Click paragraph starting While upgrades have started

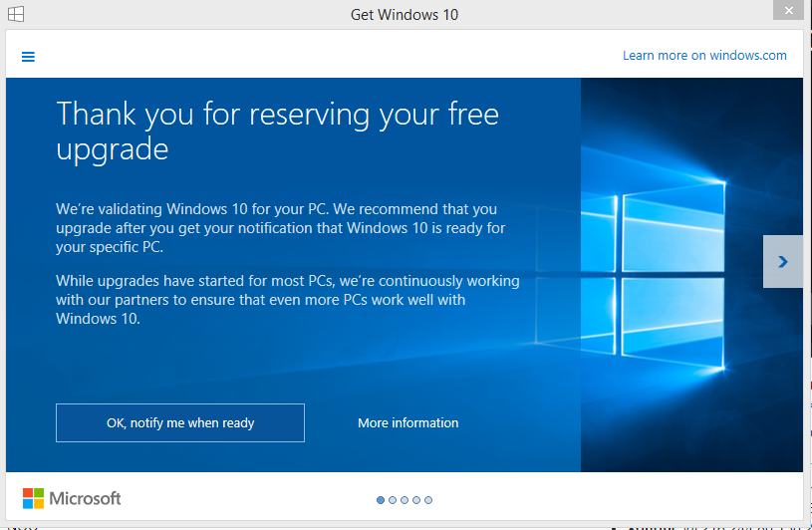(287, 300)
